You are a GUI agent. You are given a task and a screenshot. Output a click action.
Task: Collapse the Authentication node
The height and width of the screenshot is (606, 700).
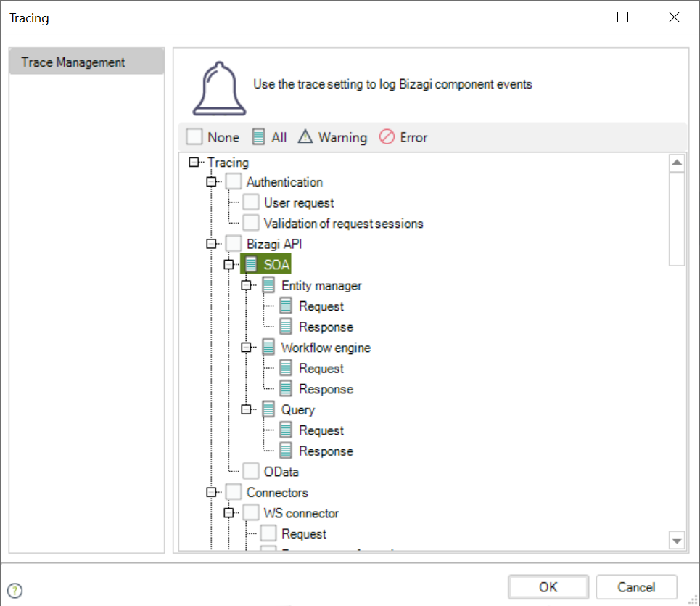tap(211, 181)
